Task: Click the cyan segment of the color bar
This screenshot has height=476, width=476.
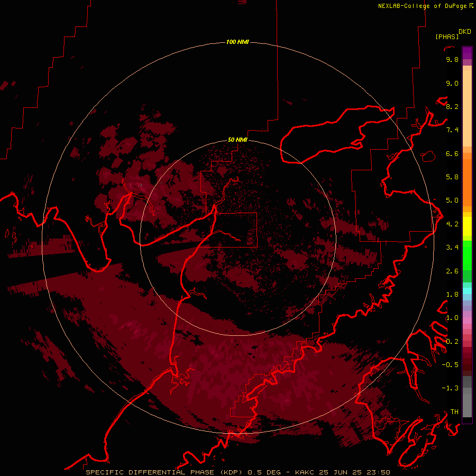Action: [x=467, y=291]
